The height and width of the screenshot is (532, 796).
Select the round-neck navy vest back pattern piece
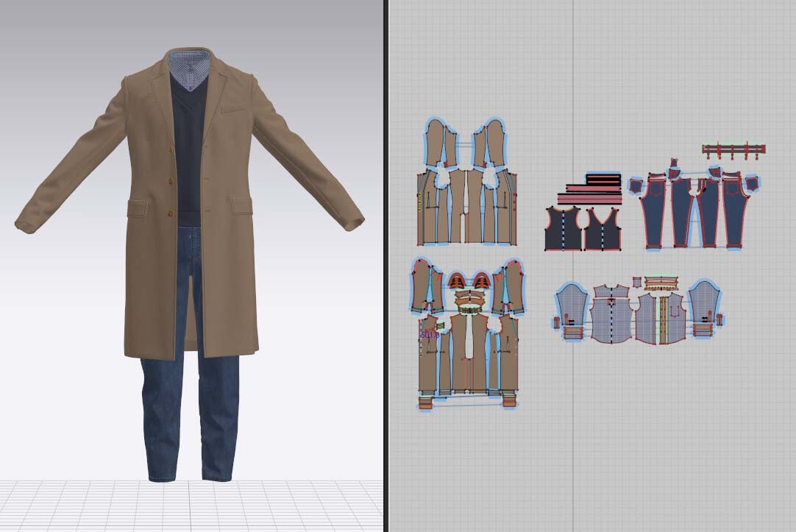click(563, 230)
